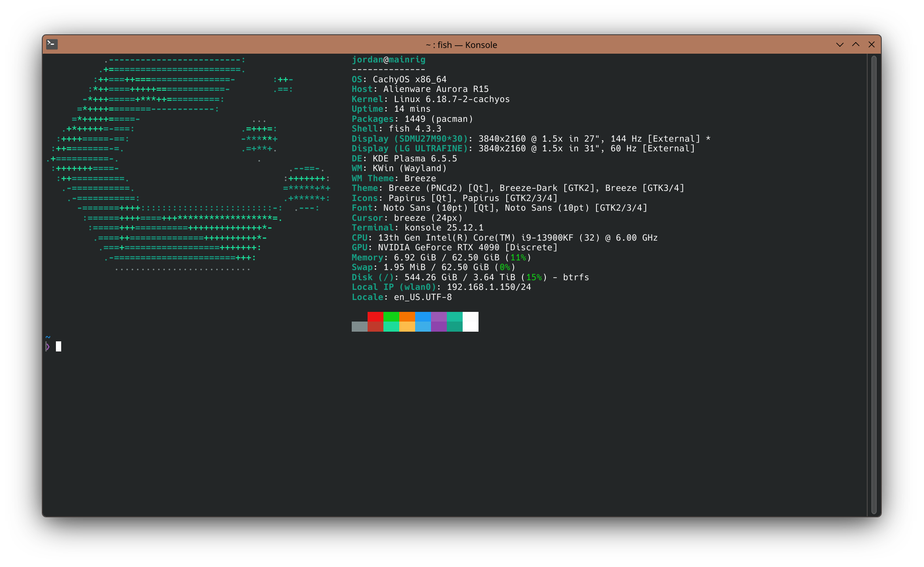
Task: Click the purple prompt arrow symbol
Action: 48,347
